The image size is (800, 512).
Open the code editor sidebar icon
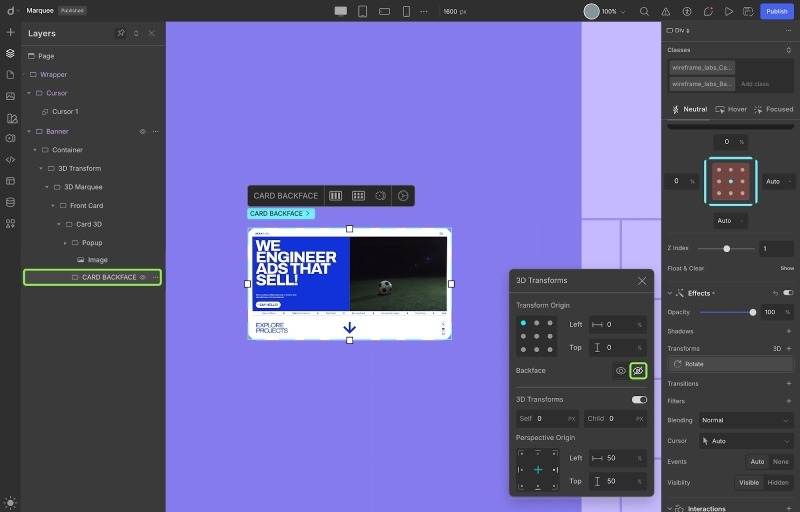click(x=10, y=159)
